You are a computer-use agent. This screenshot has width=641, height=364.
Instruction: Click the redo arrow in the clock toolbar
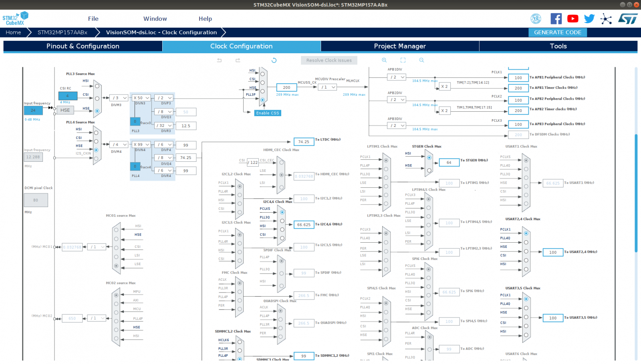point(238,60)
